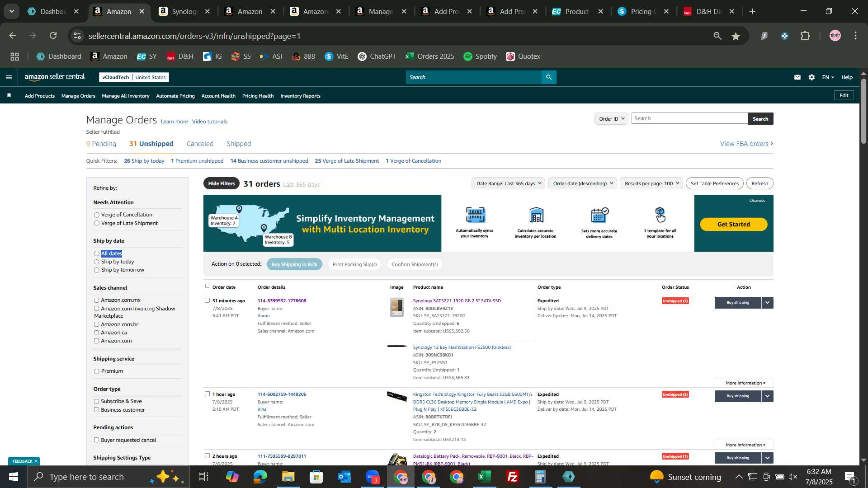Click the Order ID search input field
This screenshot has width=868, height=488.
click(689, 118)
